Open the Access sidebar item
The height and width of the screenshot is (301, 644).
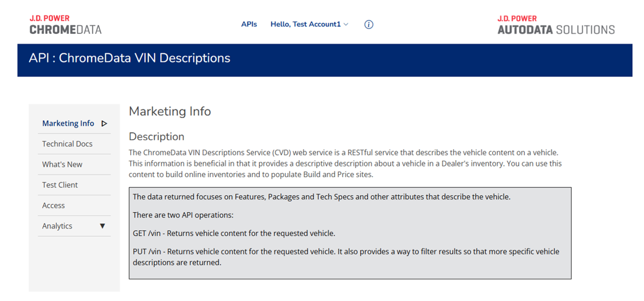click(53, 205)
